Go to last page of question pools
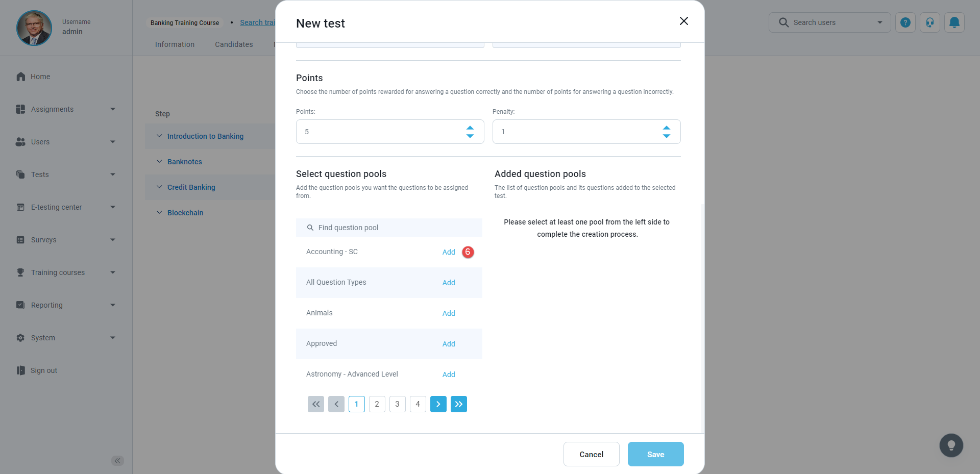Screen dimensions: 980x474 point(458,404)
